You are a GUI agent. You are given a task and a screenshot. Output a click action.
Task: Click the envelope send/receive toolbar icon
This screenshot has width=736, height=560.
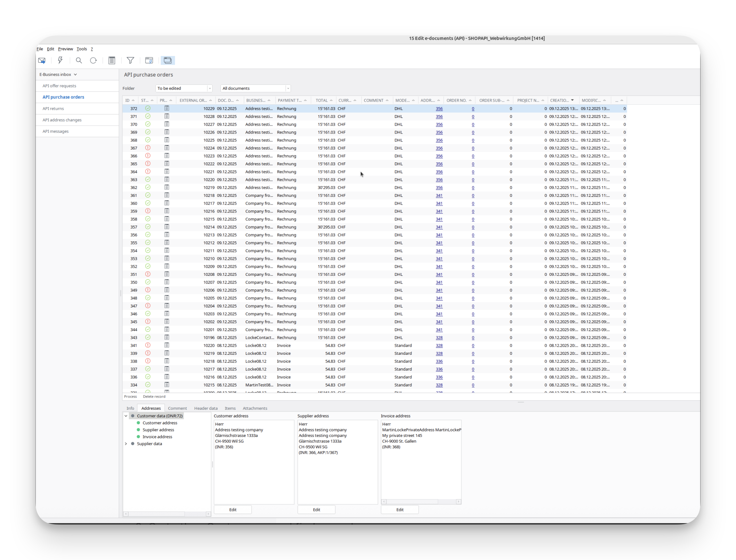[42, 61]
